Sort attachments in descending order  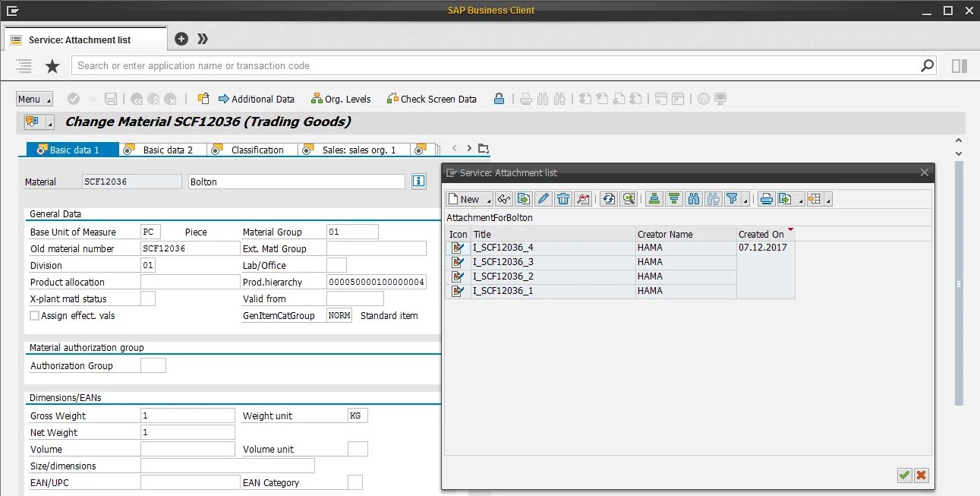coord(674,199)
